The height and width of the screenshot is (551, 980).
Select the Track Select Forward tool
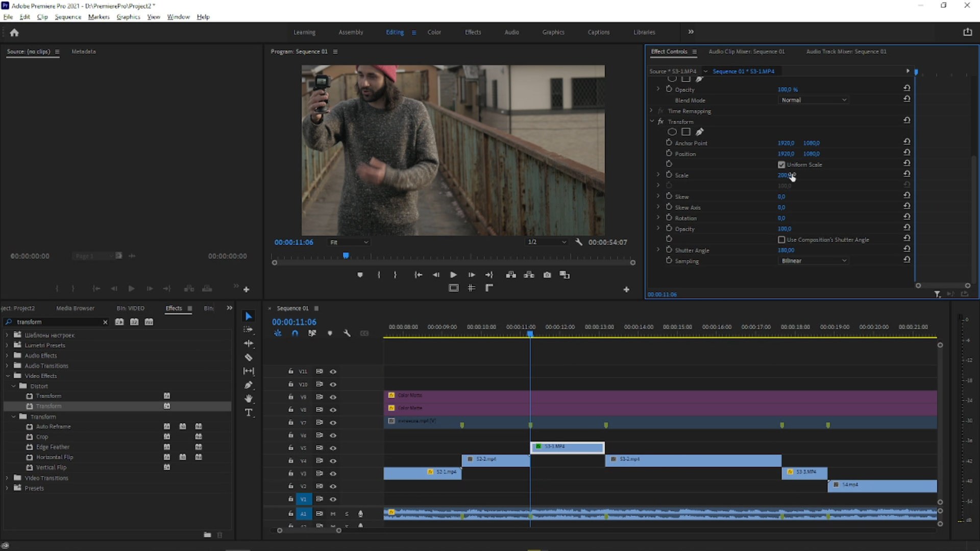(x=249, y=330)
